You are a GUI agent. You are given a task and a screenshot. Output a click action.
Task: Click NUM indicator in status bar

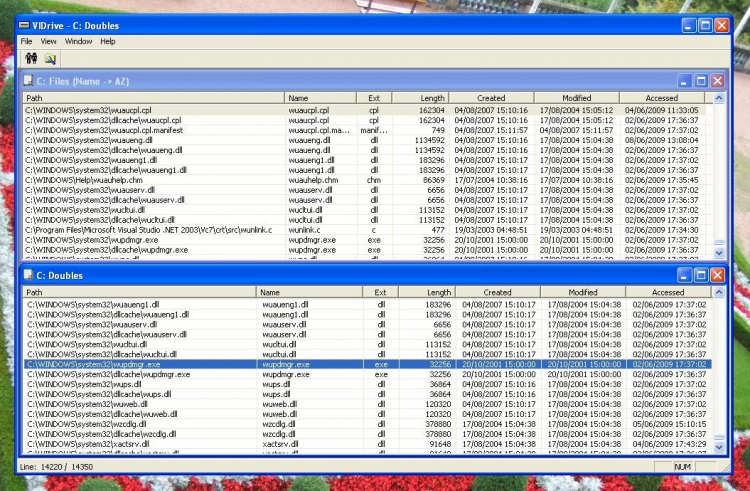point(683,467)
